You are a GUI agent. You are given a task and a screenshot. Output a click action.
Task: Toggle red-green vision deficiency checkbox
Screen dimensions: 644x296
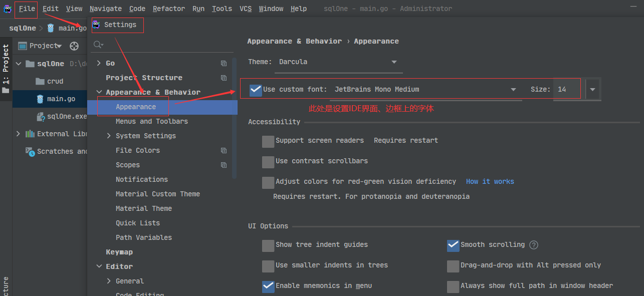tap(268, 182)
